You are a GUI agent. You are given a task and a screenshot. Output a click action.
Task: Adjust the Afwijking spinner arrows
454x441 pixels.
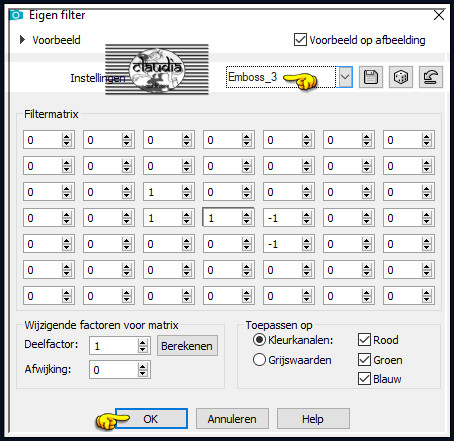coord(143,370)
